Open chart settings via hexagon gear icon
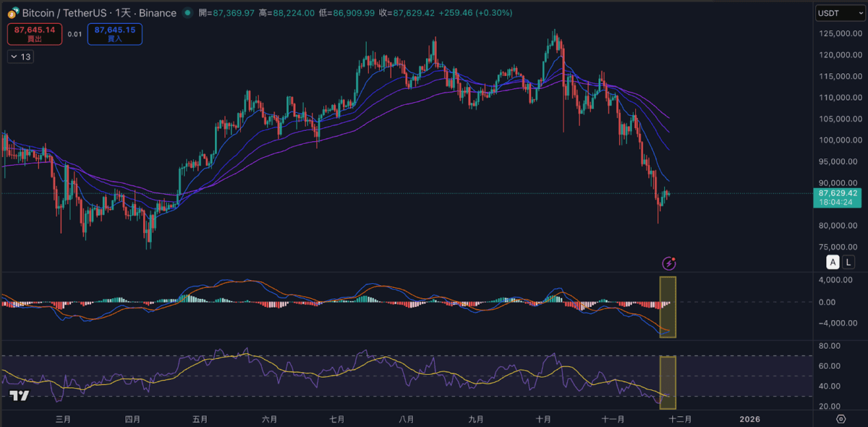The height and width of the screenshot is (427, 868). (841, 418)
